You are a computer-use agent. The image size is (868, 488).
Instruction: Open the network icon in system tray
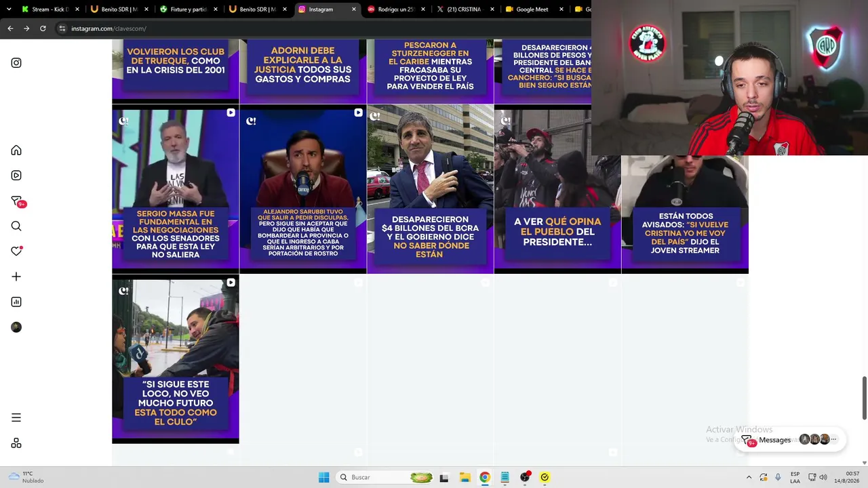pos(812,477)
